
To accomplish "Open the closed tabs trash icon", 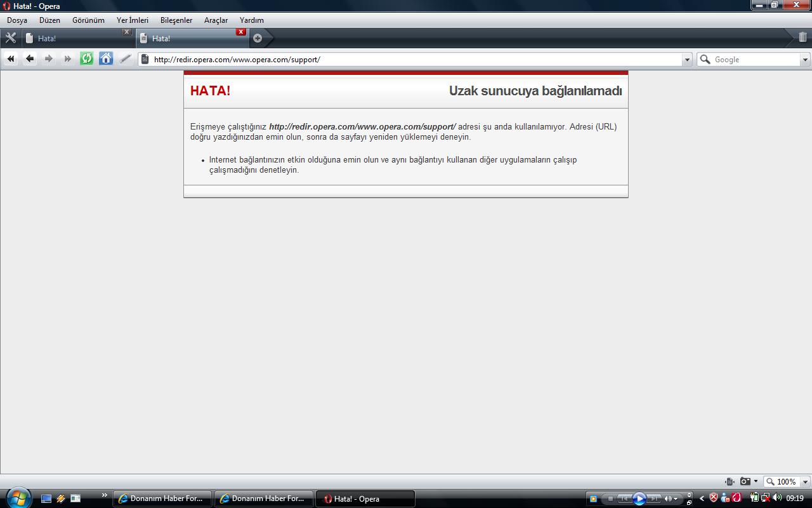I will 803,37.
